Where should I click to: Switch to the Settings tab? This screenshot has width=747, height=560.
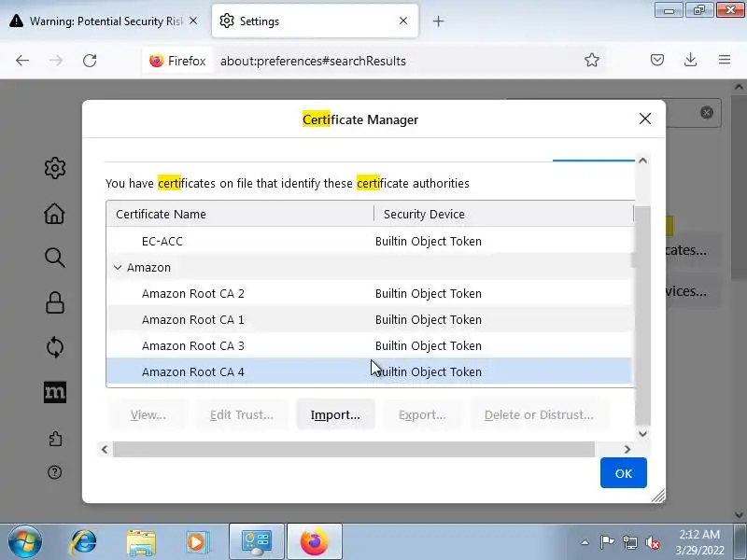coord(315,21)
